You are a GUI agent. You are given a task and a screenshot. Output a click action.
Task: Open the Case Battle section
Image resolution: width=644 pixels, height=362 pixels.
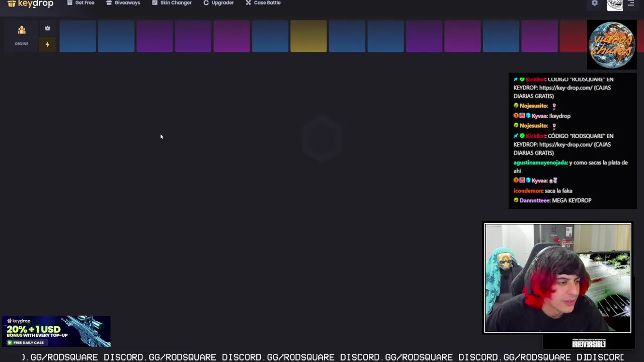pos(263,3)
